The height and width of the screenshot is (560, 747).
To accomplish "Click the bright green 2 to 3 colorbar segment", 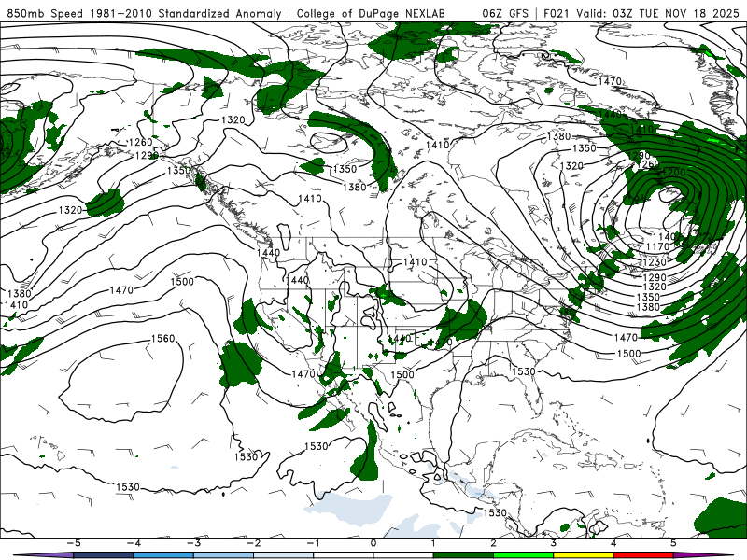I will tap(524, 555).
